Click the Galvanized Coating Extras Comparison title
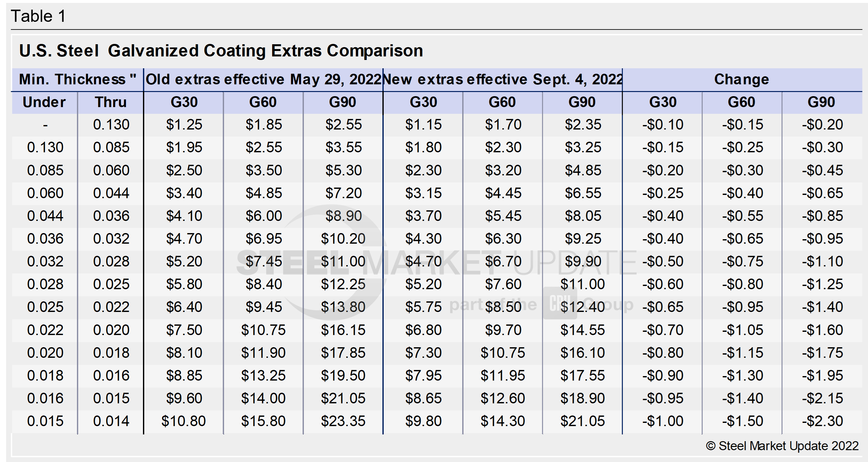Image resolution: width=868 pixels, height=462 pixels. click(221, 51)
